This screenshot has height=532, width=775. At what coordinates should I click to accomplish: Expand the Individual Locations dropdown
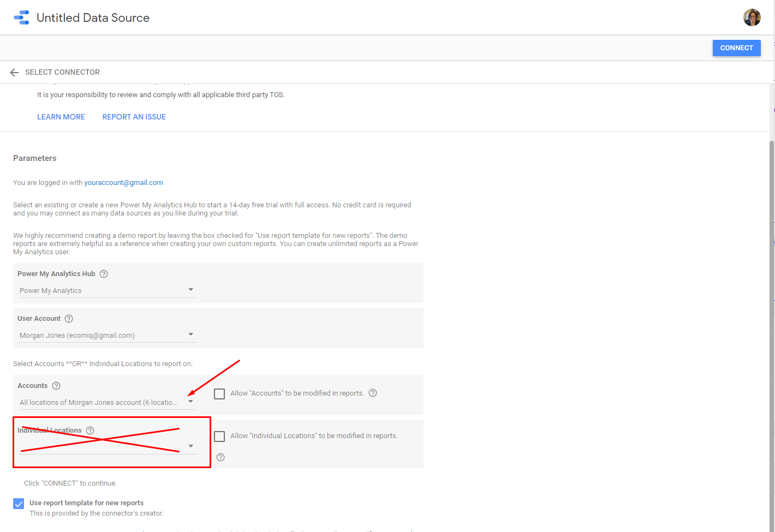click(x=107, y=446)
